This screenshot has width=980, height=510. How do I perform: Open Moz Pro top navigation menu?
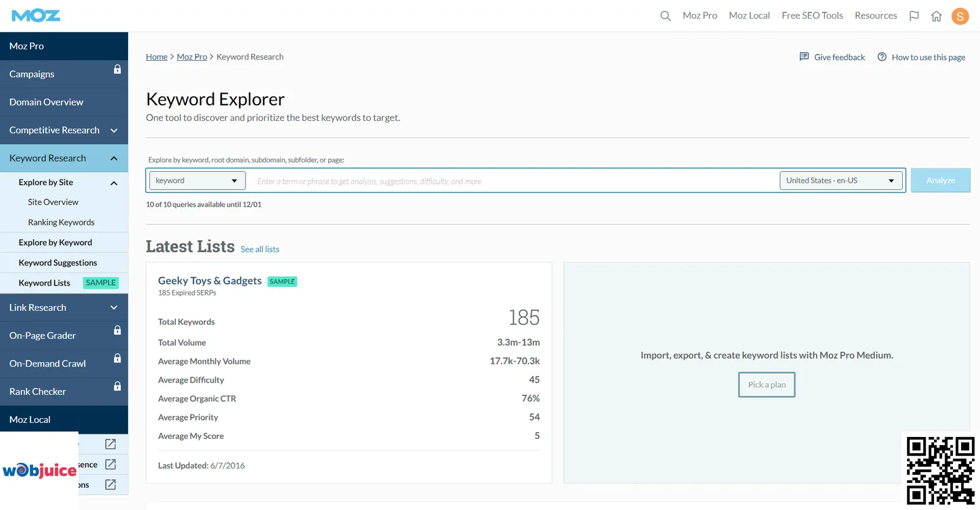[x=700, y=15]
